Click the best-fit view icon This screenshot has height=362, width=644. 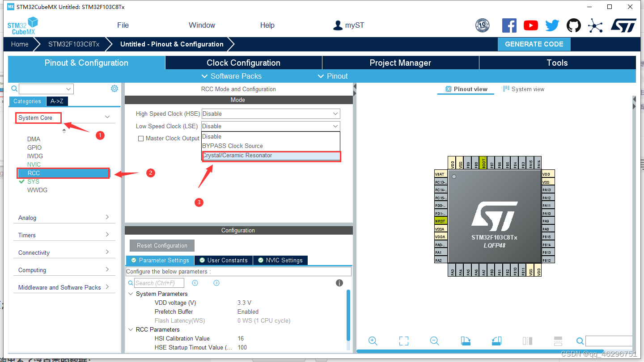click(403, 341)
